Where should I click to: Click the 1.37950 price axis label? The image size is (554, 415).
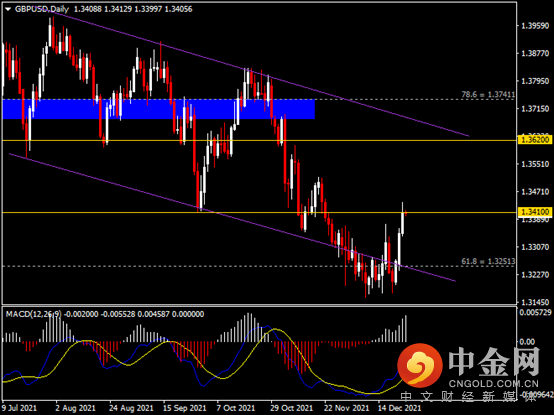[535, 81]
